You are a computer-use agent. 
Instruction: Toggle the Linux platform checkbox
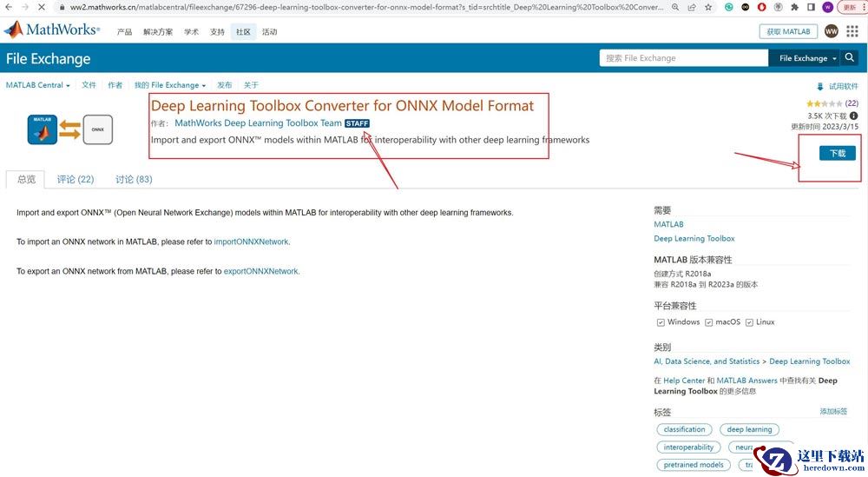[x=749, y=322]
